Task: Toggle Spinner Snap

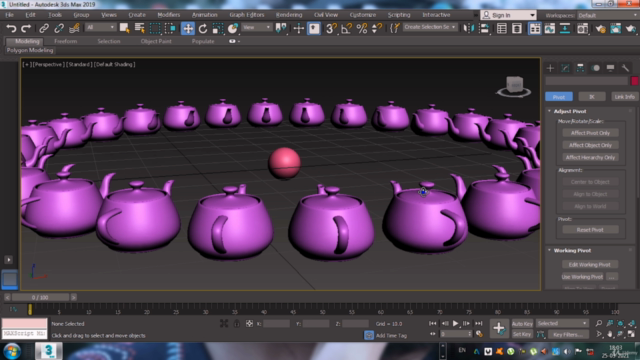Action: 377,28
